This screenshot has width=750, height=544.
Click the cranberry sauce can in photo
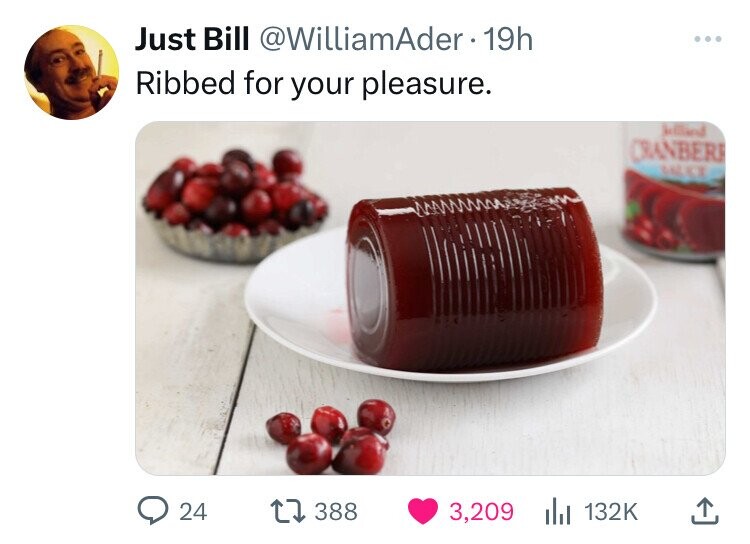[x=674, y=191]
